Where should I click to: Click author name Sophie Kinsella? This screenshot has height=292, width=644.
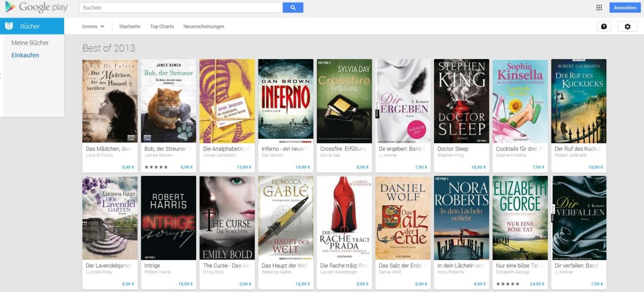[x=512, y=156]
